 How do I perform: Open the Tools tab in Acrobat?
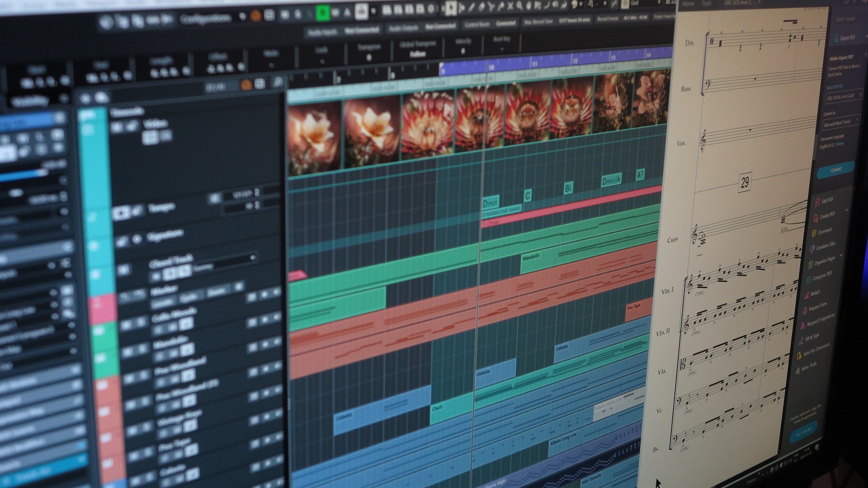(x=707, y=4)
